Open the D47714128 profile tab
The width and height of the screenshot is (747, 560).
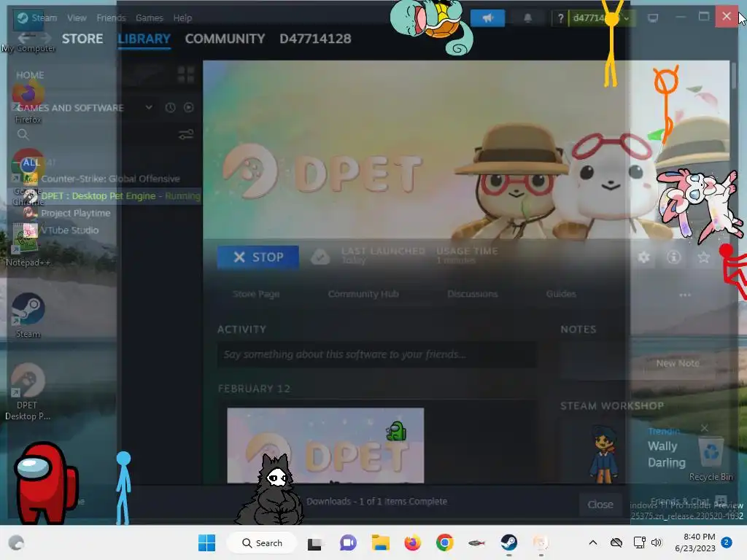point(315,39)
